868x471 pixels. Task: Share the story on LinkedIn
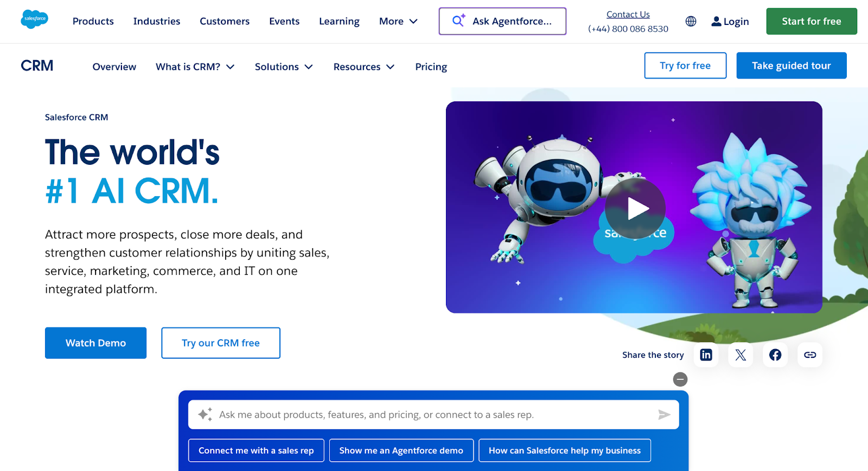[706, 354]
